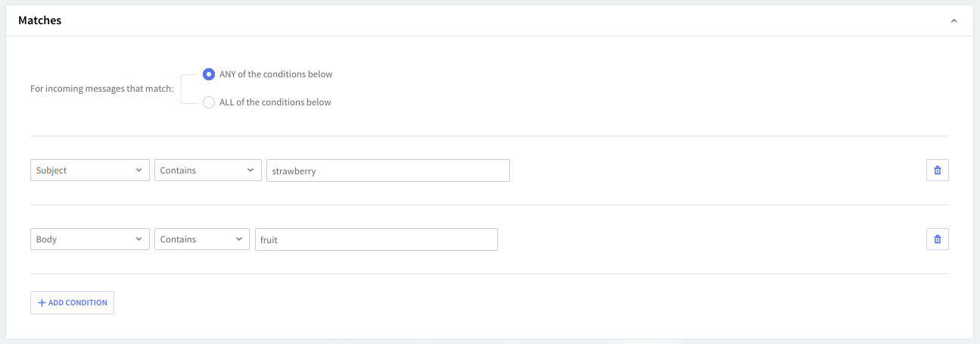This screenshot has width=980, height=344.
Task: Delete the Subject contains strawberry condition
Action: (x=937, y=170)
